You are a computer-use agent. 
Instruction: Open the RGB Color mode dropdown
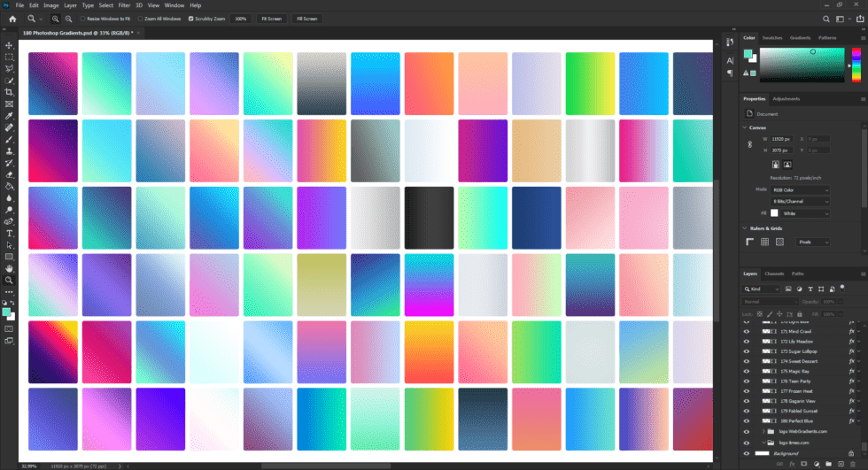800,189
